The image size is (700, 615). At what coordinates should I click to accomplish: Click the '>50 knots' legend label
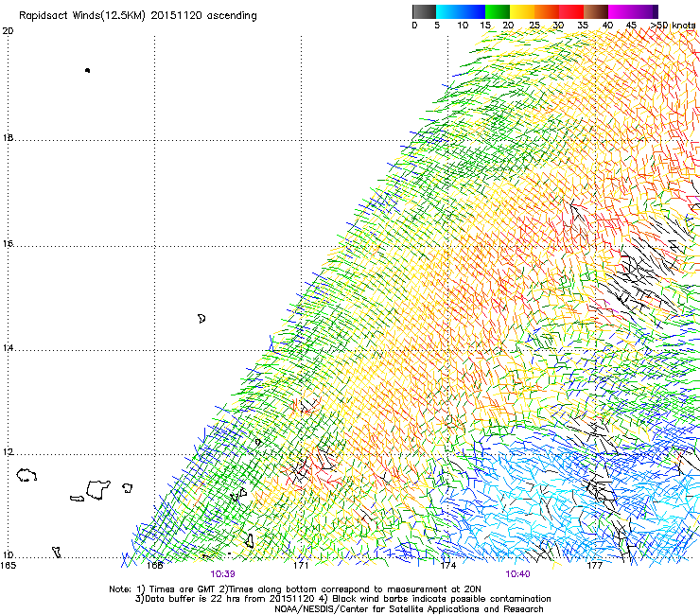673,26
